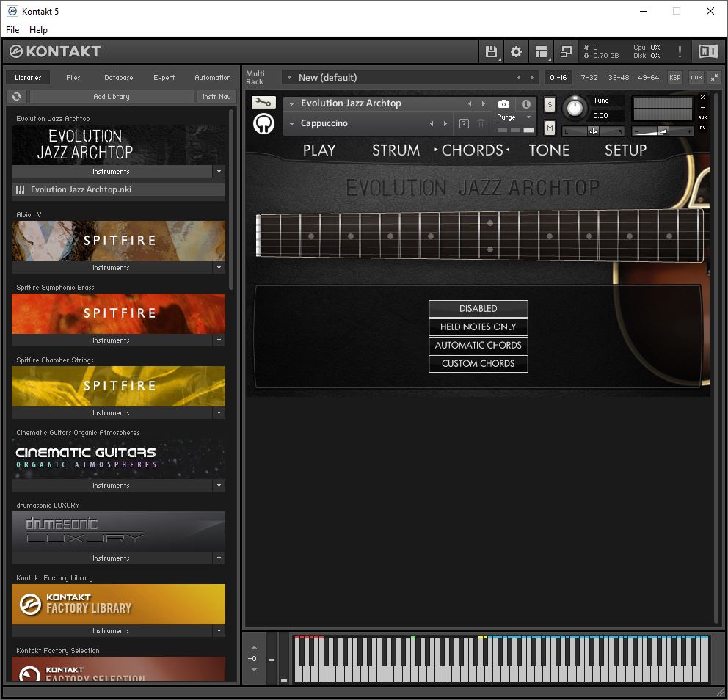The height and width of the screenshot is (700, 728).
Task: Show rack page 17-32
Action: pyautogui.click(x=588, y=78)
